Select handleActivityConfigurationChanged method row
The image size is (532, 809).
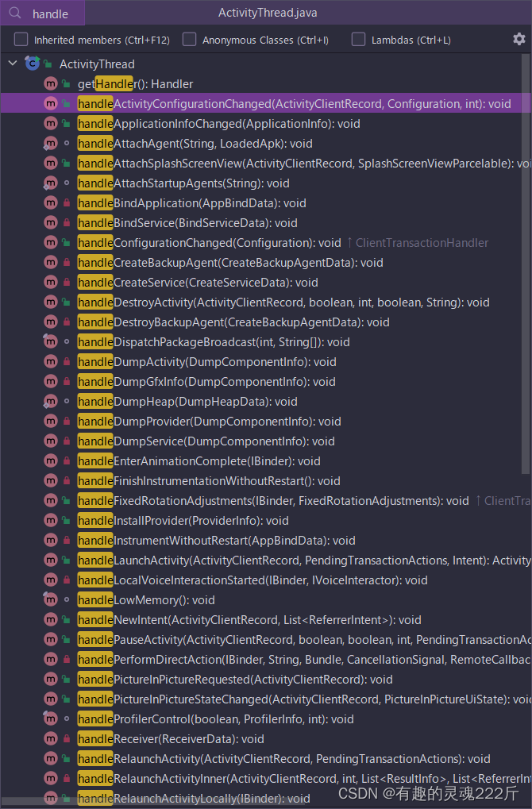pyautogui.click(x=266, y=104)
